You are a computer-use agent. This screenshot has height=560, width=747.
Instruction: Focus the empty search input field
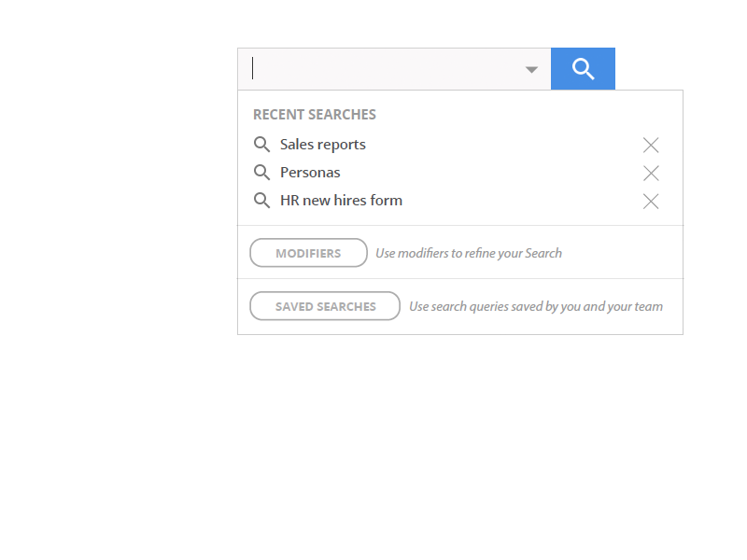[x=383, y=69]
